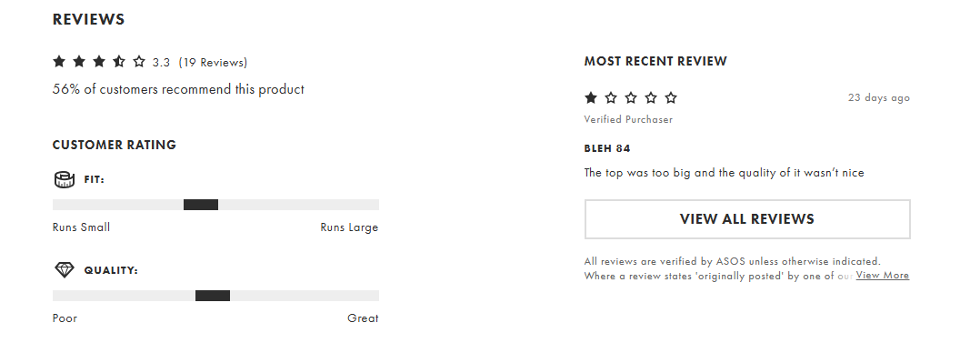Click the Verified Purchaser label
Image resolution: width=980 pixels, height=343 pixels.
click(x=628, y=119)
